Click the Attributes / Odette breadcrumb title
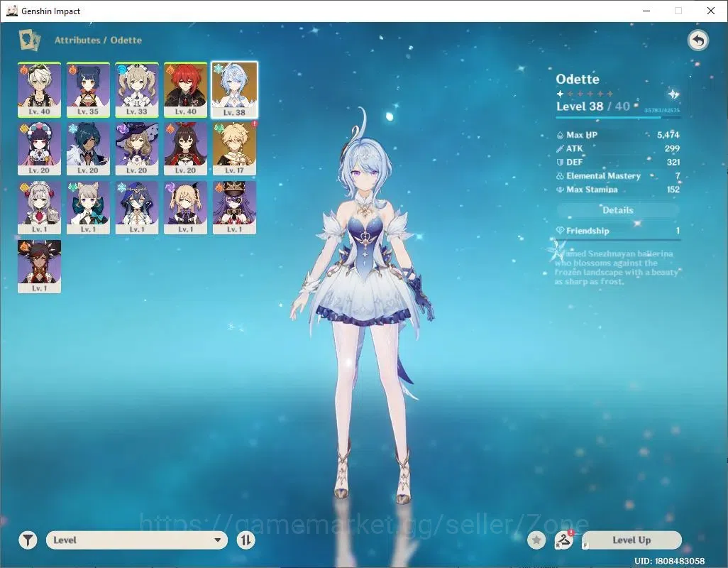728x568 pixels. [98, 40]
